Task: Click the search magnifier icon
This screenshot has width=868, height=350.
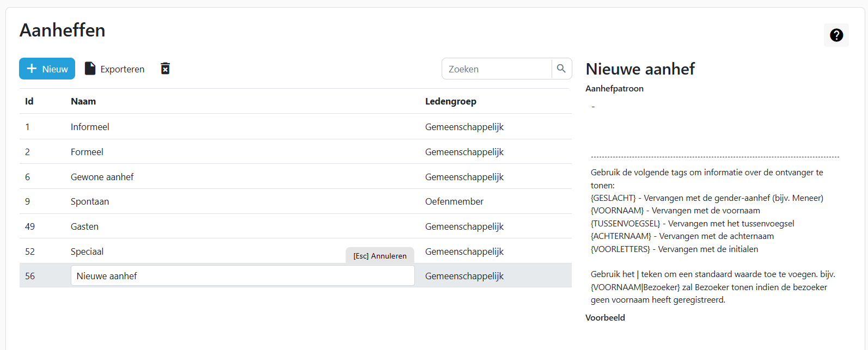Action: (x=561, y=69)
